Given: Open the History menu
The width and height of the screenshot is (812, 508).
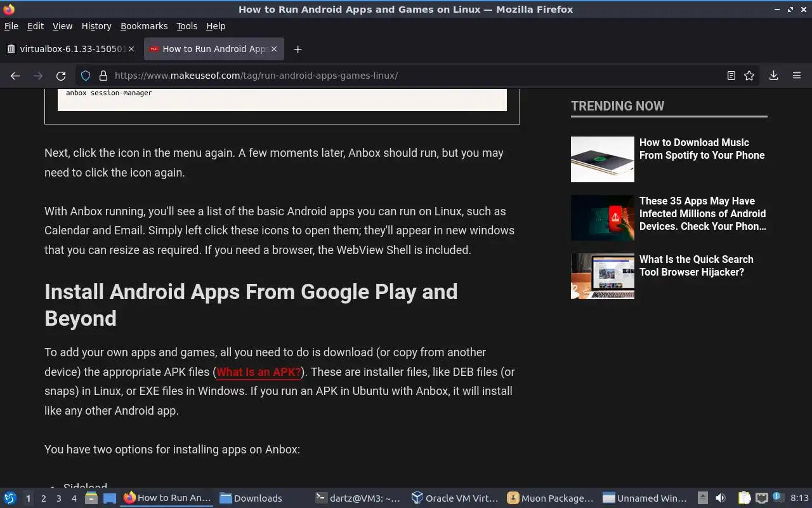Looking at the screenshot, I should tap(96, 26).
